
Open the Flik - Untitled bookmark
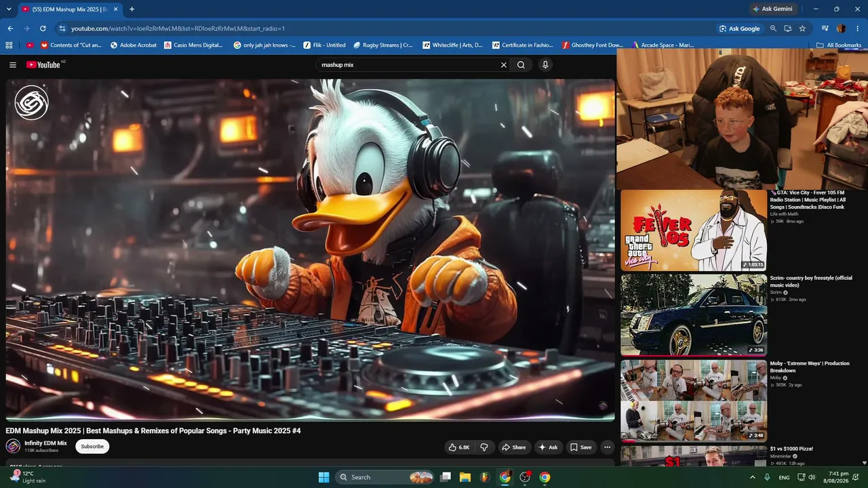tap(325, 45)
